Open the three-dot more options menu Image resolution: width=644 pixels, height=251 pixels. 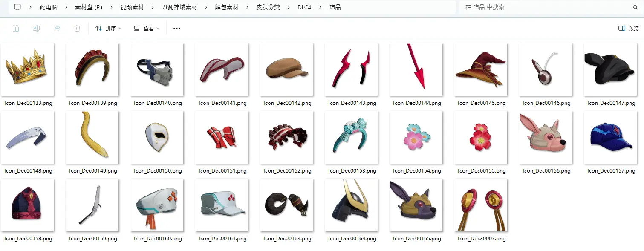177,28
